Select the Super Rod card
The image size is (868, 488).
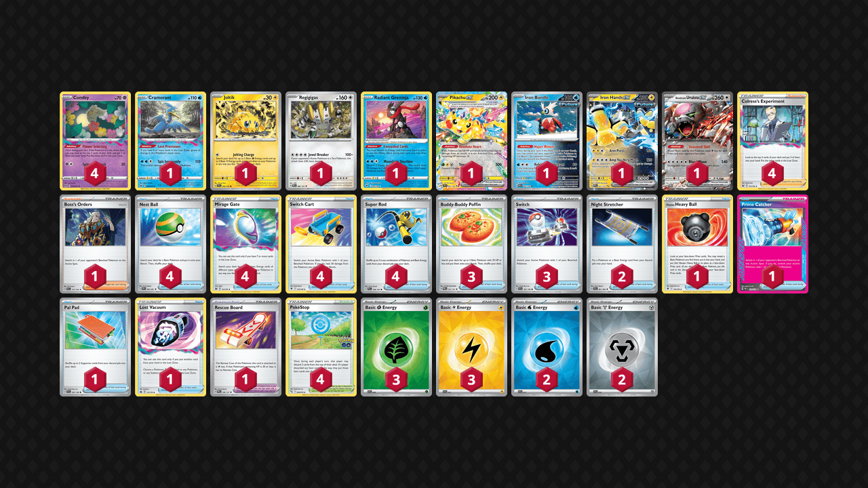pos(396,244)
